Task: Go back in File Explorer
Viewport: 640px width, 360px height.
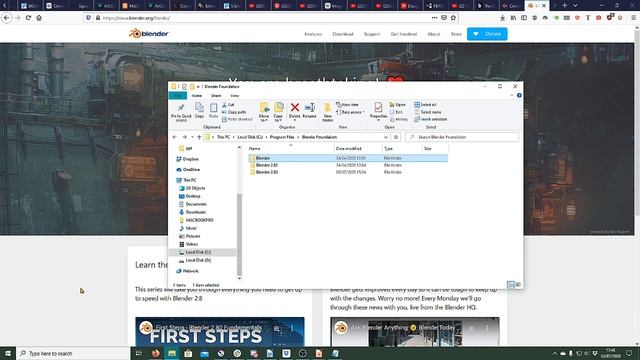Action: pos(175,137)
